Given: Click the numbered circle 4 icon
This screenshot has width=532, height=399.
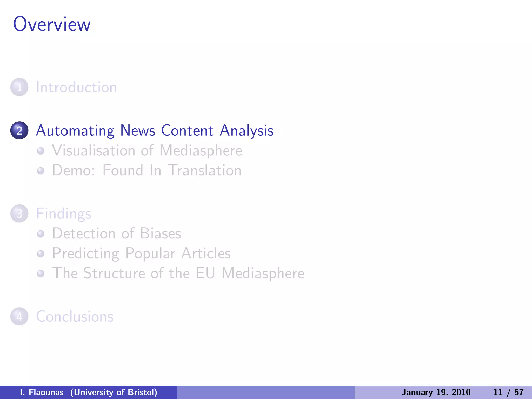Looking at the screenshot, I should [x=19, y=316].
